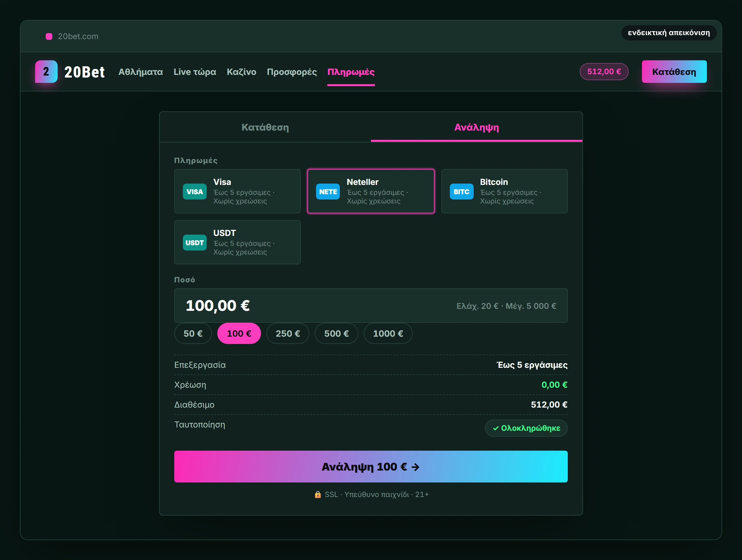Select the USDT payment method card
The height and width of the screenshot is (560, 742).
click(238, 242)
